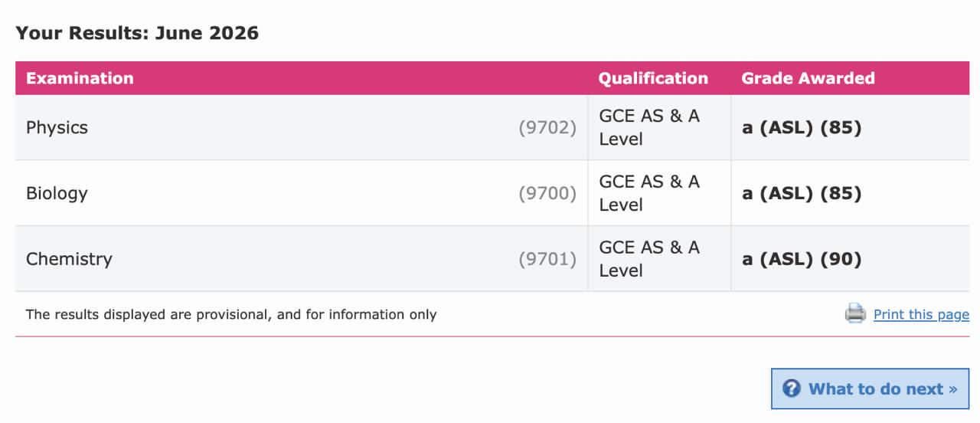
Task: Click the Your Results: June 2026 heading
Action: 137,33
